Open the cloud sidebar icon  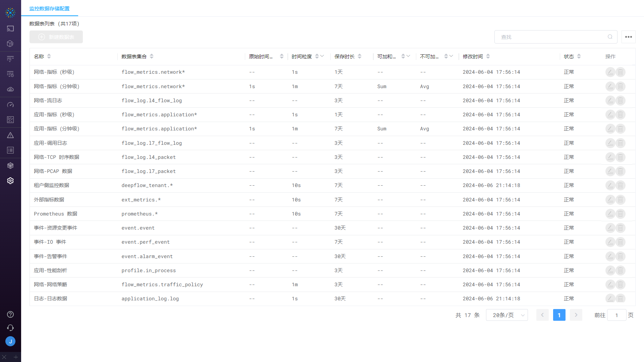point(10,89)
